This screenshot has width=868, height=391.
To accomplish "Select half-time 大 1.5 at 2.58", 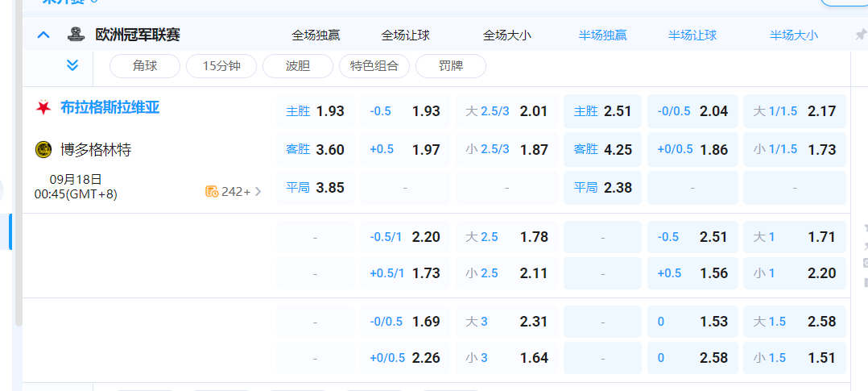I will [x=795, y=322].
